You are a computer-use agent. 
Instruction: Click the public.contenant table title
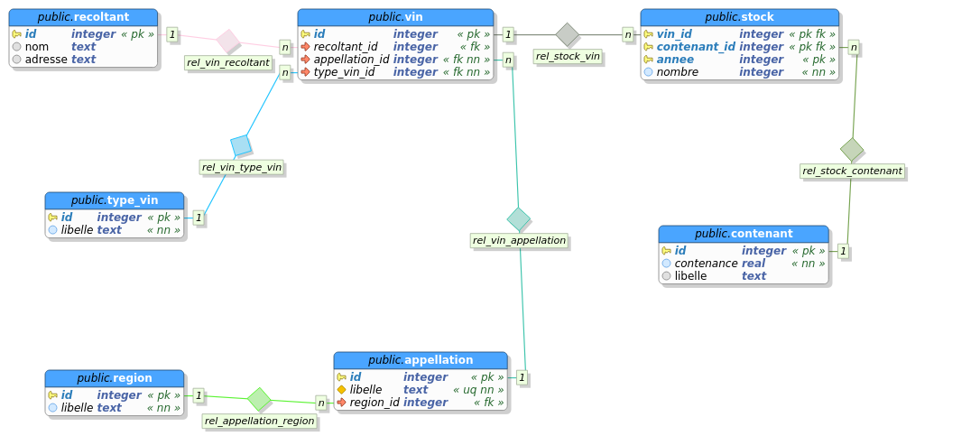coord(743,234)
